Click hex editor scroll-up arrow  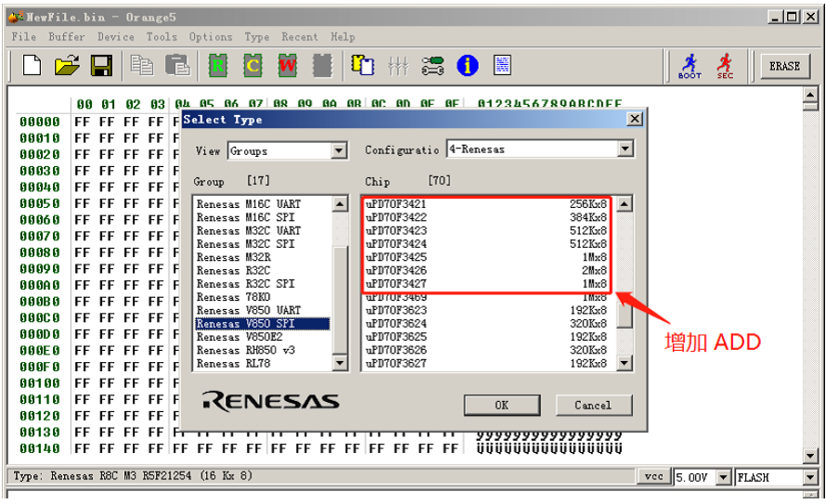[810, 96]
